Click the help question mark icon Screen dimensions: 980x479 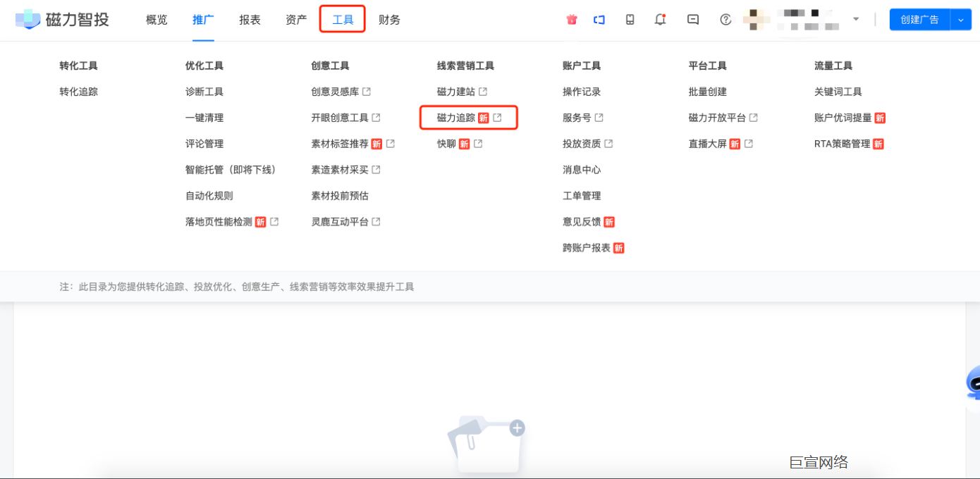point(726,20)
